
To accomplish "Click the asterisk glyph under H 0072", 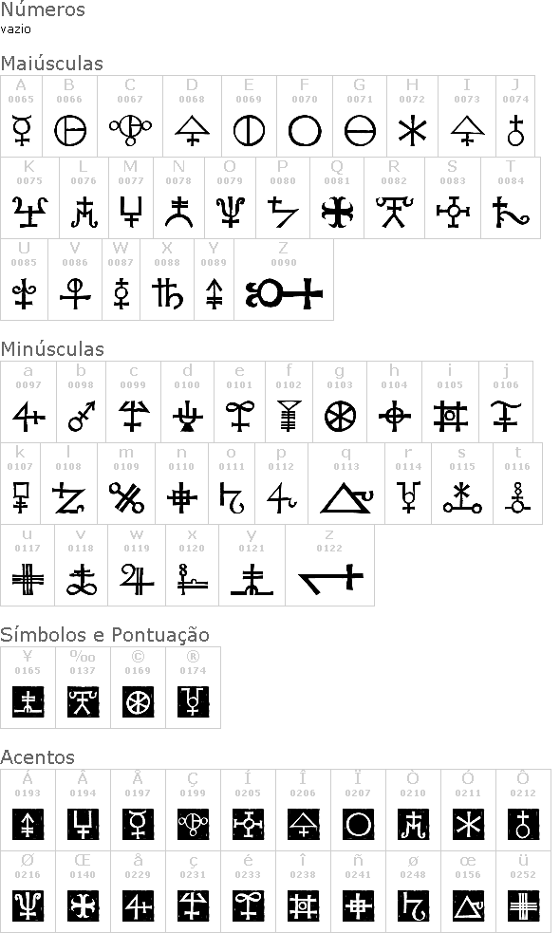I will coord(413,131).
